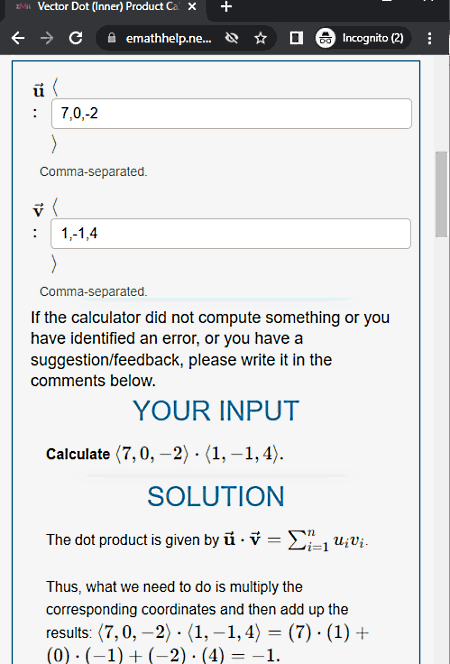This screenshot has height=664, width=450.
Task: Bookmark this page with the star icon
Action: click(260, 39)
